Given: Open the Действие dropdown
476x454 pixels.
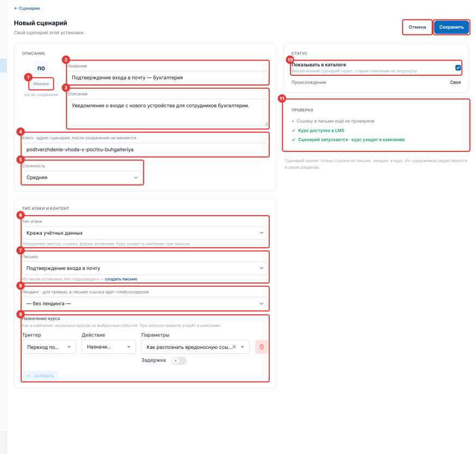Looking at the screenshot, I should (108, 347).
